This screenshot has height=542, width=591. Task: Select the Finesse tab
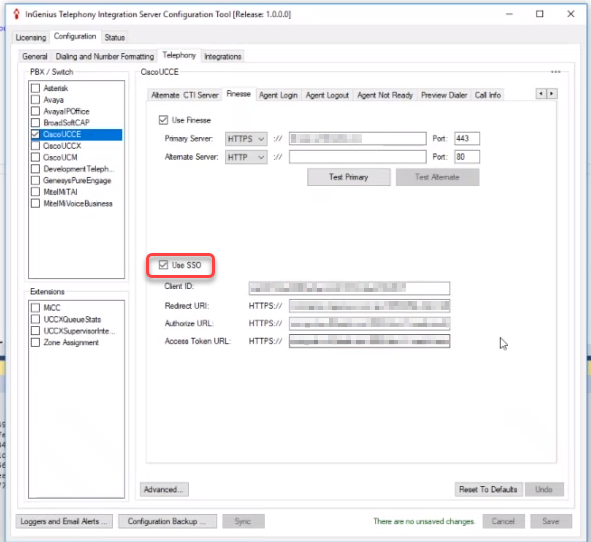click(x=239, y=94)
